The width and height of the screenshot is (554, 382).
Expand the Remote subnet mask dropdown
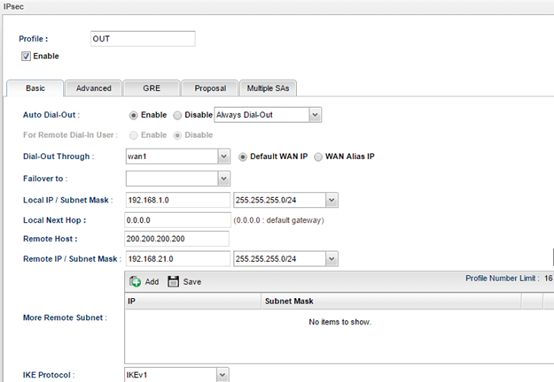point(285,259)
